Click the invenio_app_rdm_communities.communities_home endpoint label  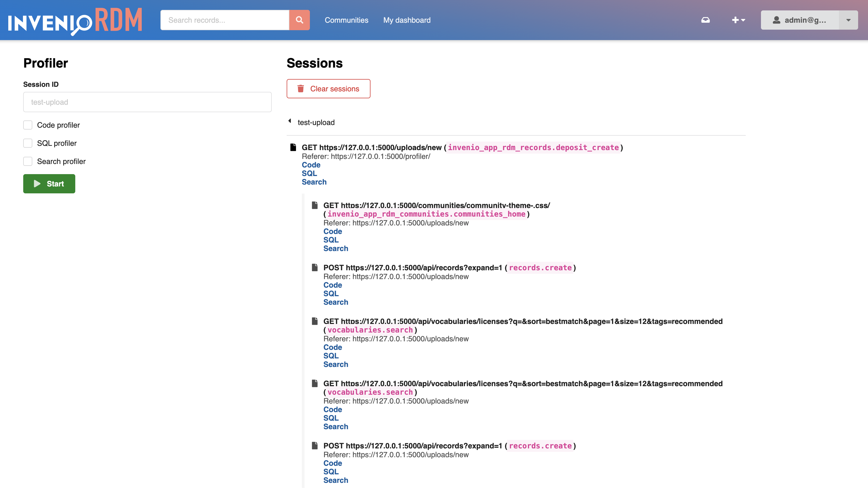click(x=426, y=214)
